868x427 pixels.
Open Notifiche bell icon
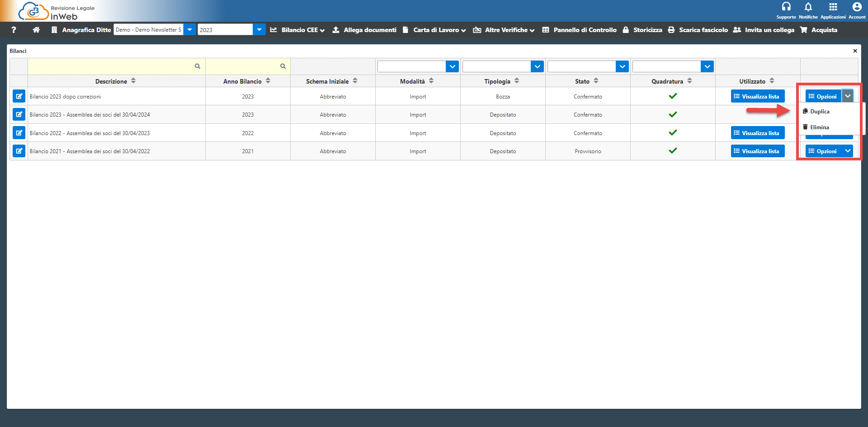tap(808, 7)
